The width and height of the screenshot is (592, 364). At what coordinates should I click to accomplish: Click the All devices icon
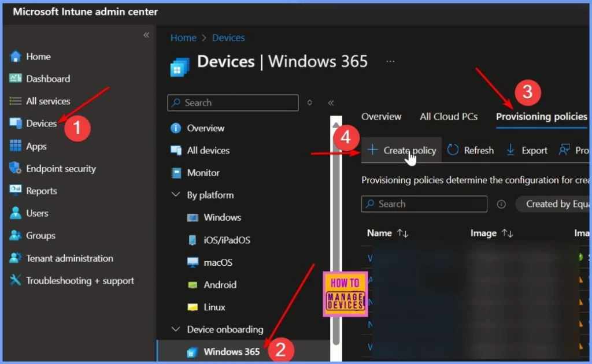pos(176,150)
